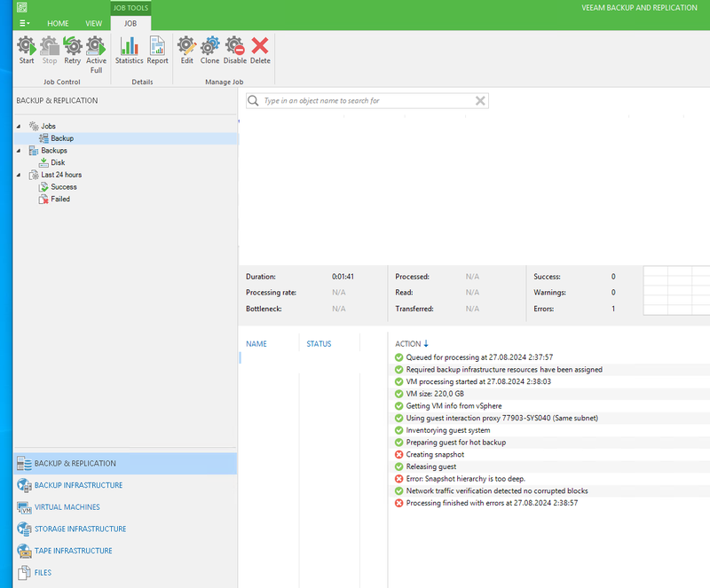The image size is (710, 588).
Task: Switch to the Home ribbon tab
Action: pos(58,23)
